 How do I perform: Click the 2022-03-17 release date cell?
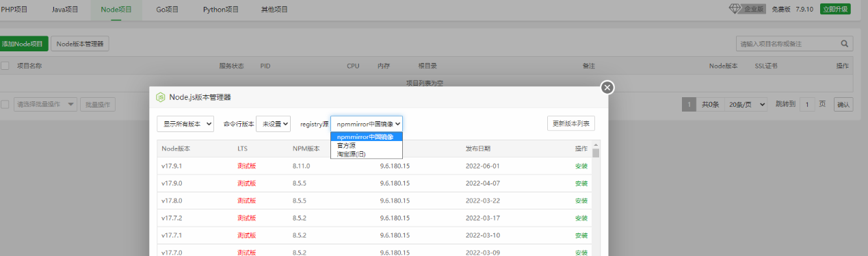pyautogui.click(x=483, y=218)
